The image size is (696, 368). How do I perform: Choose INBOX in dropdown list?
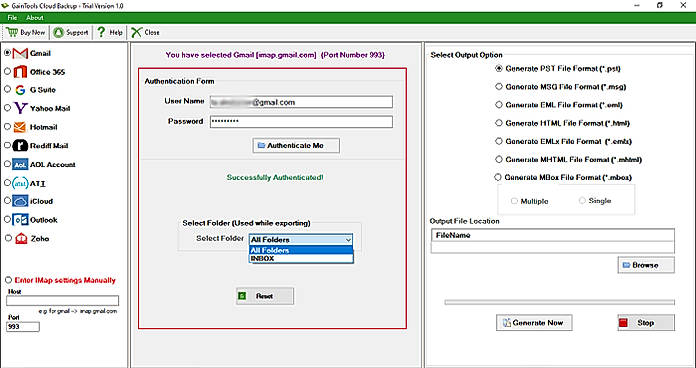pyautogui.click(x=301, y=258)
